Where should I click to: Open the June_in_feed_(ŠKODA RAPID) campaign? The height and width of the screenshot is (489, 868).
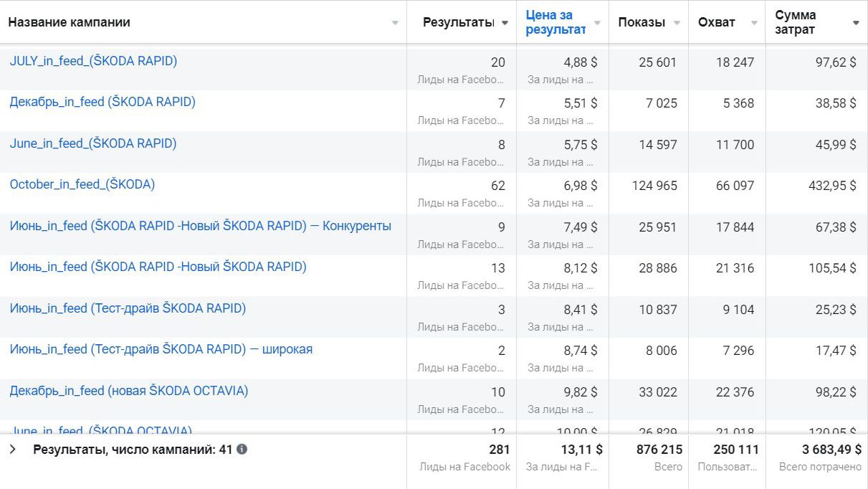click(93, 143)
